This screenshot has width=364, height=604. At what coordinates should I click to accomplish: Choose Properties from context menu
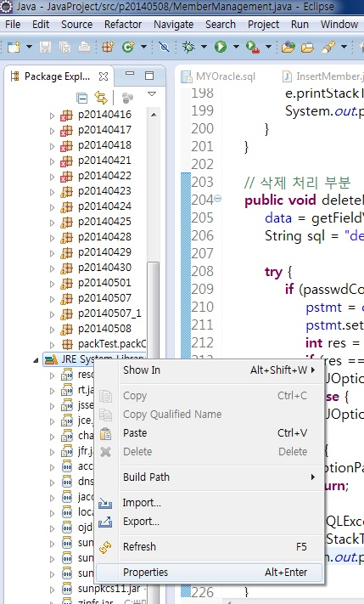tap(210, 573)
